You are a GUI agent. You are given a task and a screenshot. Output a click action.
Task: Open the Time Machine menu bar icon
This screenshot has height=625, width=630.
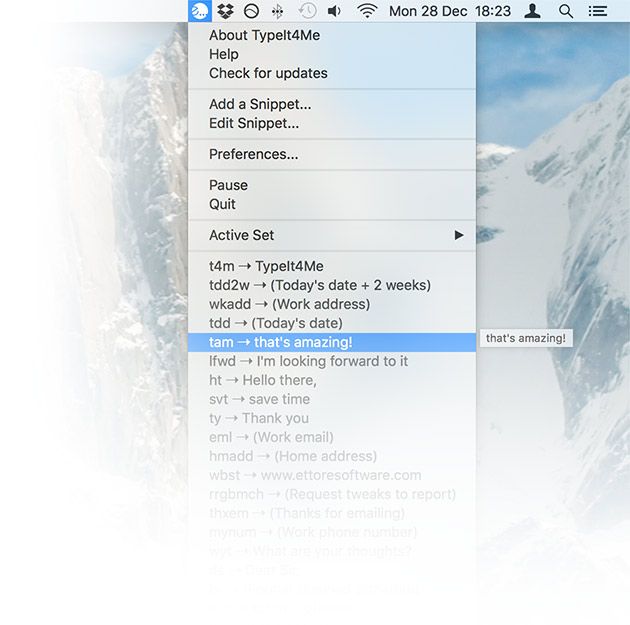(307, 11)
